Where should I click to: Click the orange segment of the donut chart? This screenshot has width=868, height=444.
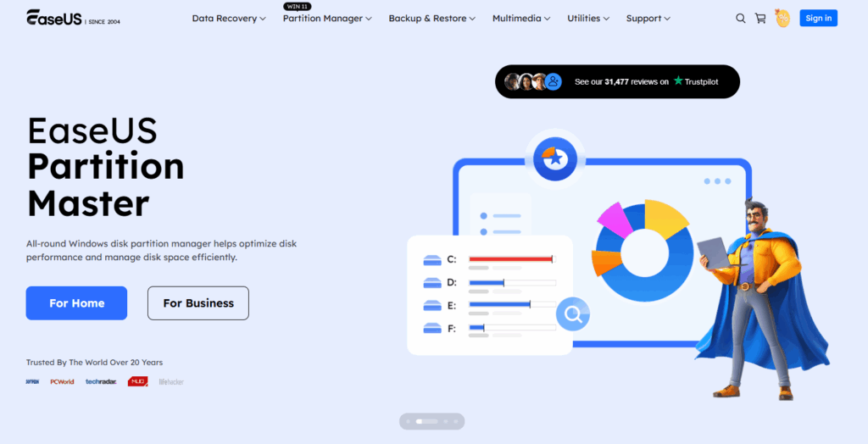point(605,263)
